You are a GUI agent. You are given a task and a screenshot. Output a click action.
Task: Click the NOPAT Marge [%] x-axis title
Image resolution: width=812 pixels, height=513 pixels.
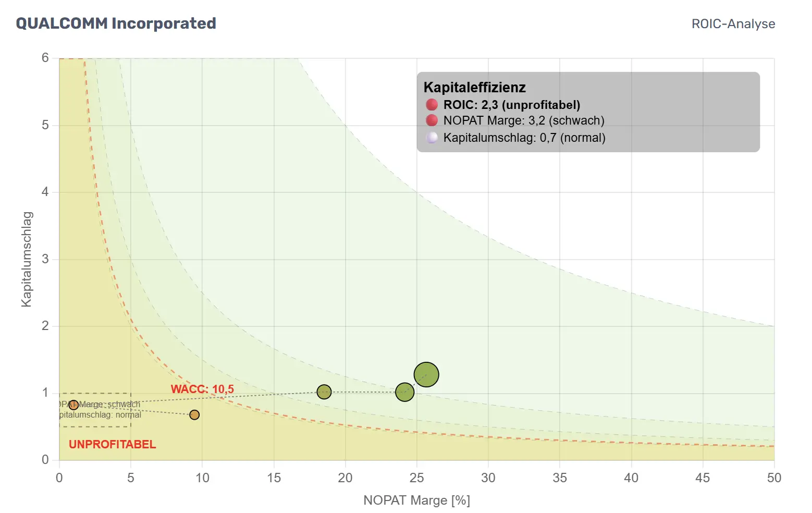coord(416,500)
